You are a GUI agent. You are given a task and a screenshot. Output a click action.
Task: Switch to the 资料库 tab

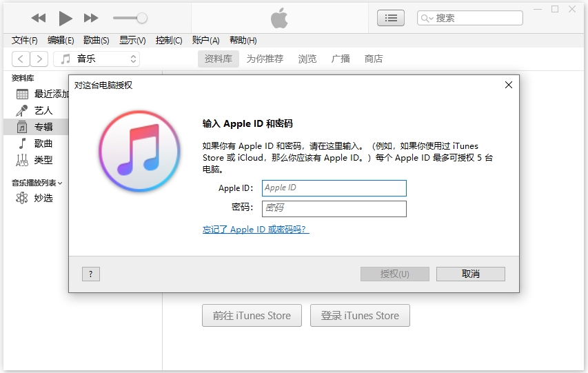pos(219,59)
